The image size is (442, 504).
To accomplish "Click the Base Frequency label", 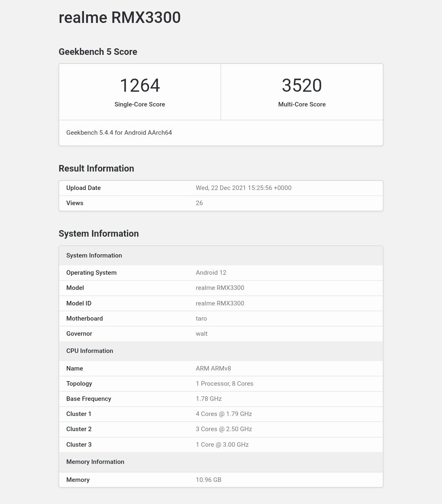I will pos(89,399).
